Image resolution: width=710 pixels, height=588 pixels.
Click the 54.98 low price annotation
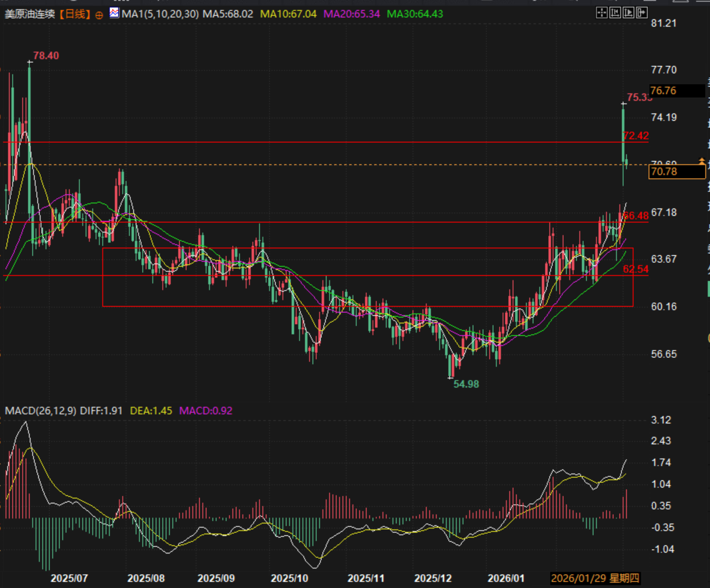(466, 384)
